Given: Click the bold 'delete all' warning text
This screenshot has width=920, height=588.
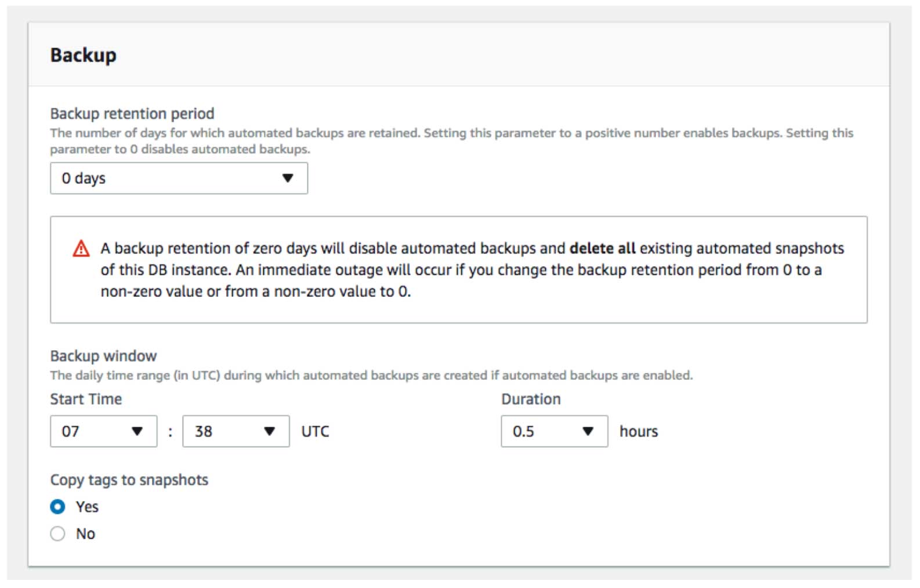Looking at the screenshot, I should point(602,248).
